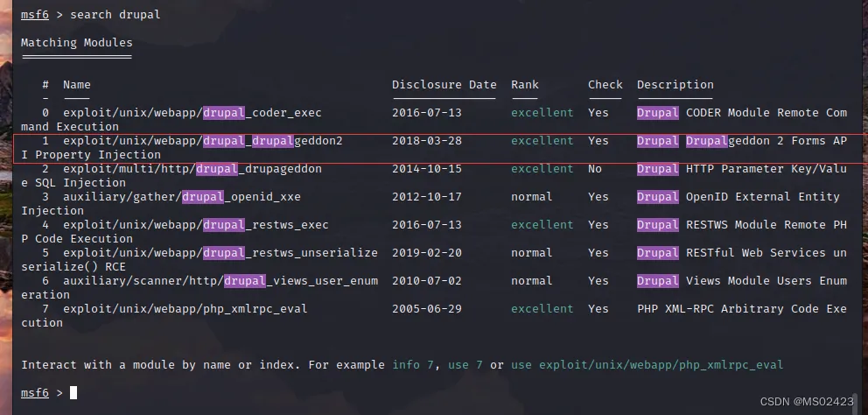Click the terminal vertical scrollbar thumb

point(856,402)
